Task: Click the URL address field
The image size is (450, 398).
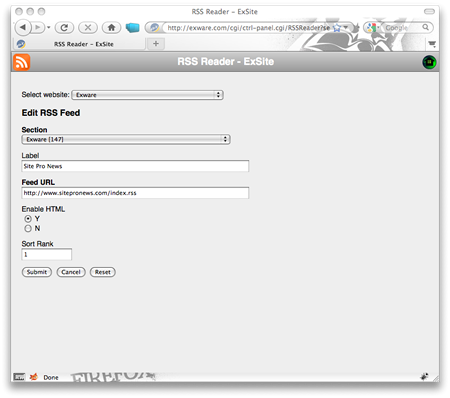Action: click(248, 28)
